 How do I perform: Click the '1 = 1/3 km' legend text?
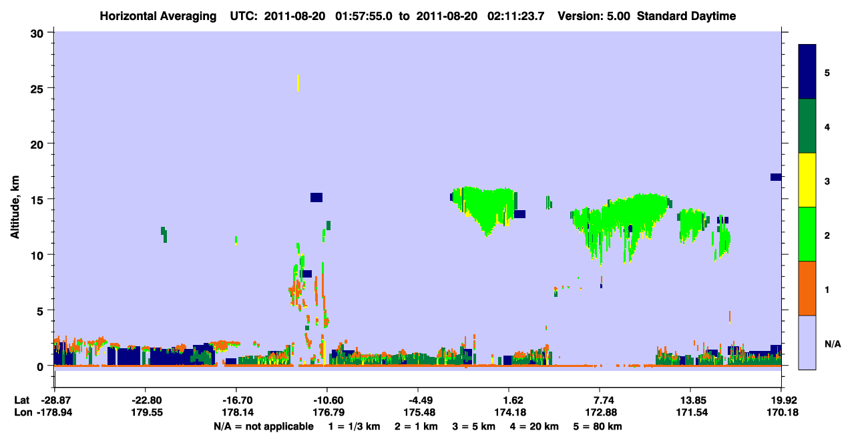(353, 426)
